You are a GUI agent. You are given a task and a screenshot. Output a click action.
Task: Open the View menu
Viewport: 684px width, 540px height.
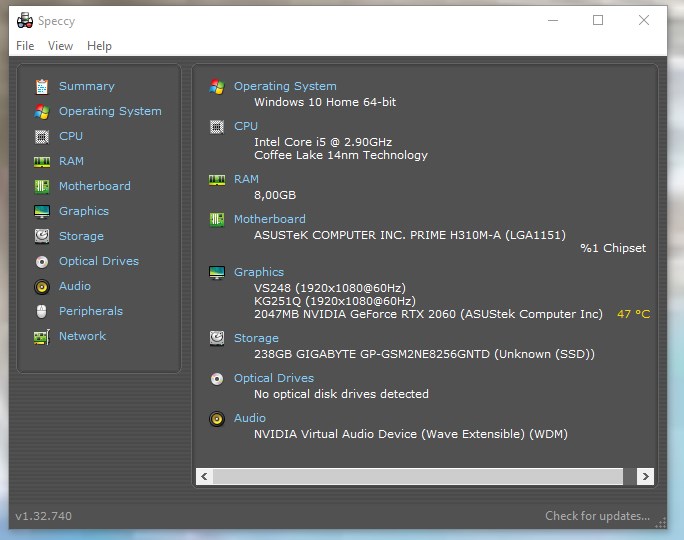coord(60,46)
